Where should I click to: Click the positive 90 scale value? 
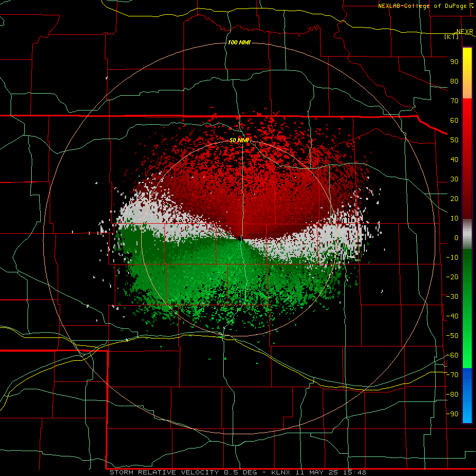[x=454, y=62]
